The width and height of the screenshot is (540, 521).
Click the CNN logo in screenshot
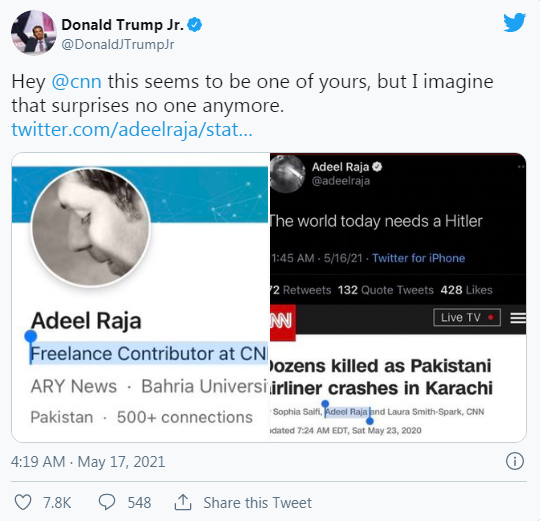(282, 323)
